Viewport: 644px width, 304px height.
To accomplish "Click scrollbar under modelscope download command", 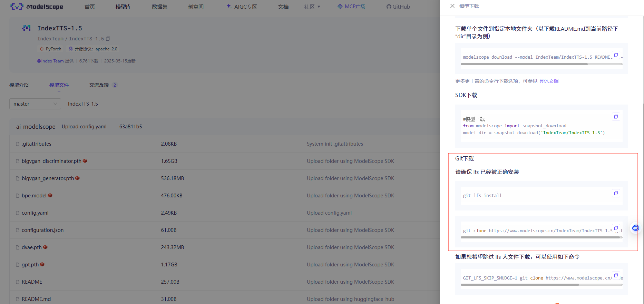I will pyautogui.click(x=524, y=64).
